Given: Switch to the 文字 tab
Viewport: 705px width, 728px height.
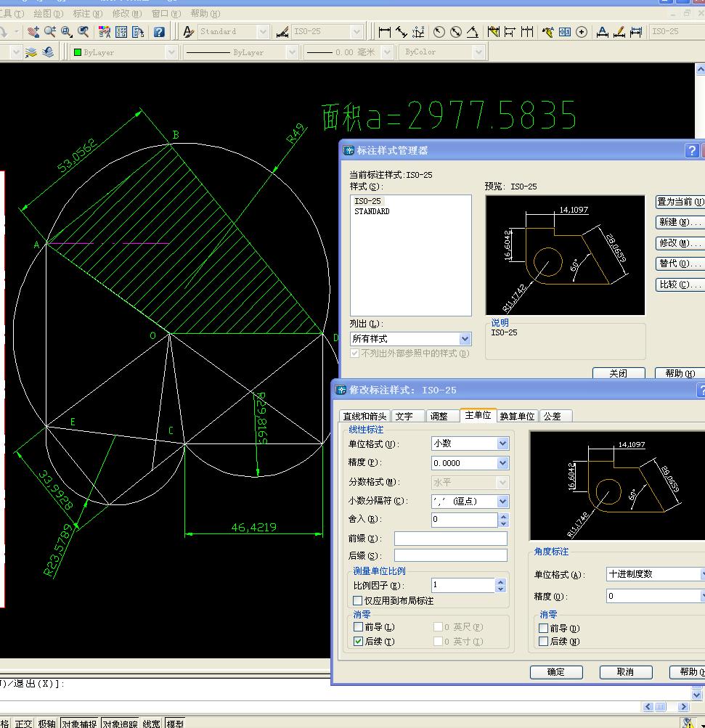Looking at the screenshot, I should tap(404, 416).
